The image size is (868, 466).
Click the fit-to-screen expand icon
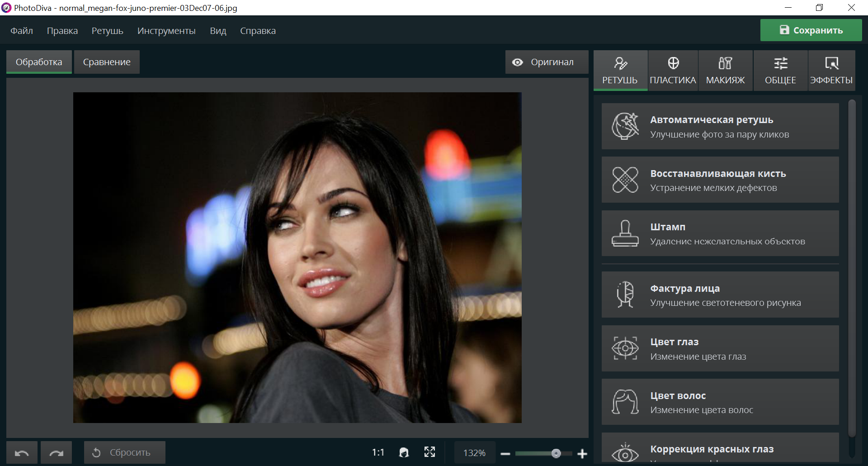pos(429,452)
